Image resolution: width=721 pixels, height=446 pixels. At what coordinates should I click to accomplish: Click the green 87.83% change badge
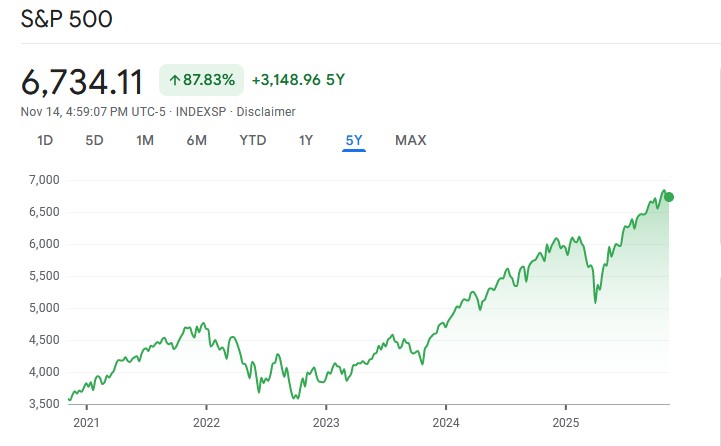point(201,80)
